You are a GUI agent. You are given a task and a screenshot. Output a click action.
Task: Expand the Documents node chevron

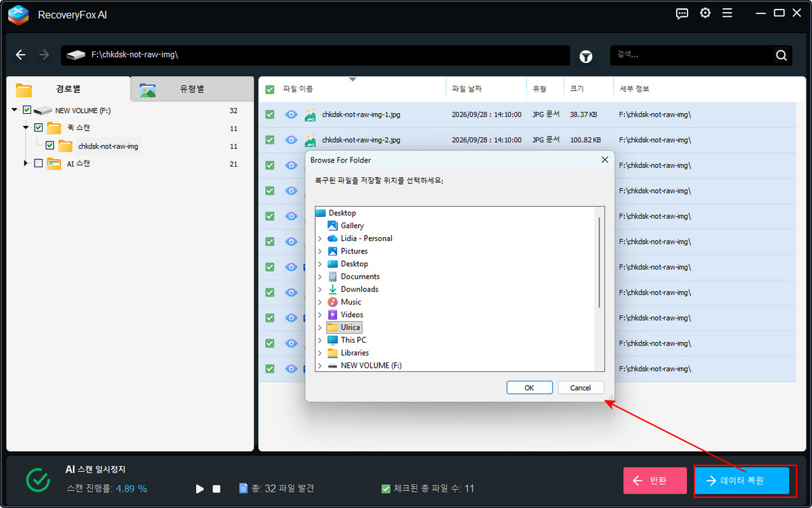[319, 276]
